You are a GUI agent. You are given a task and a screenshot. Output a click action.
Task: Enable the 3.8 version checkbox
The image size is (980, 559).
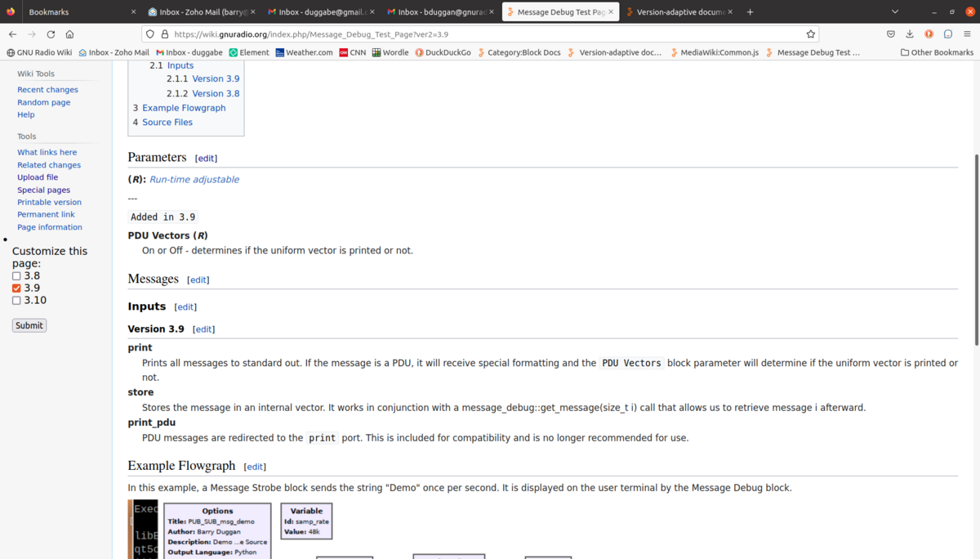[x=16, y=275]
